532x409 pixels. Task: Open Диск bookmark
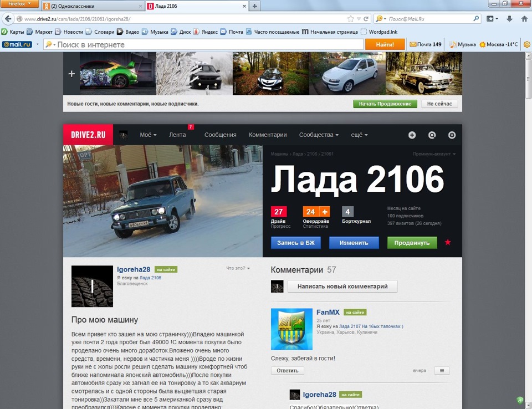[x=181, y=32]
